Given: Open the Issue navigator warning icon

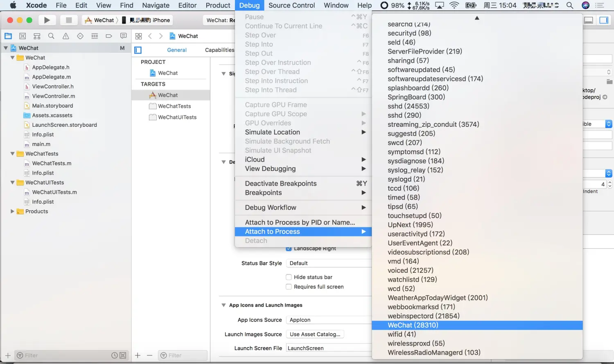Looking at the screenshot, I should 65,36.
